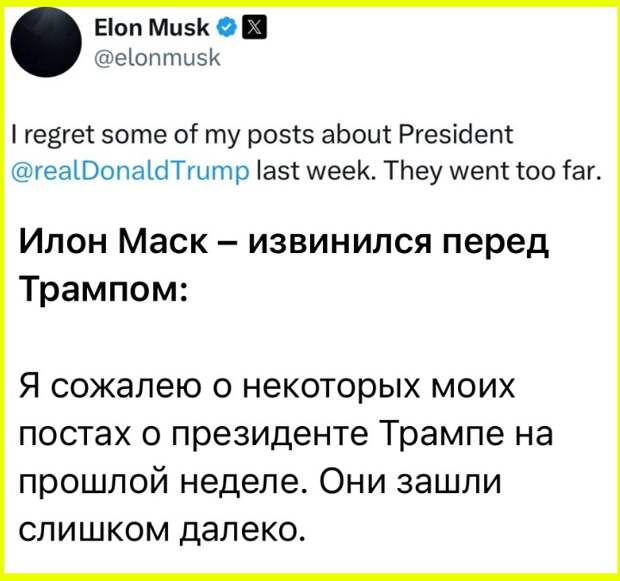Follow the @realDonaldTrump mention link
Image resolution: width=620 pixels, height=581 pixels.
click(131, 172)
